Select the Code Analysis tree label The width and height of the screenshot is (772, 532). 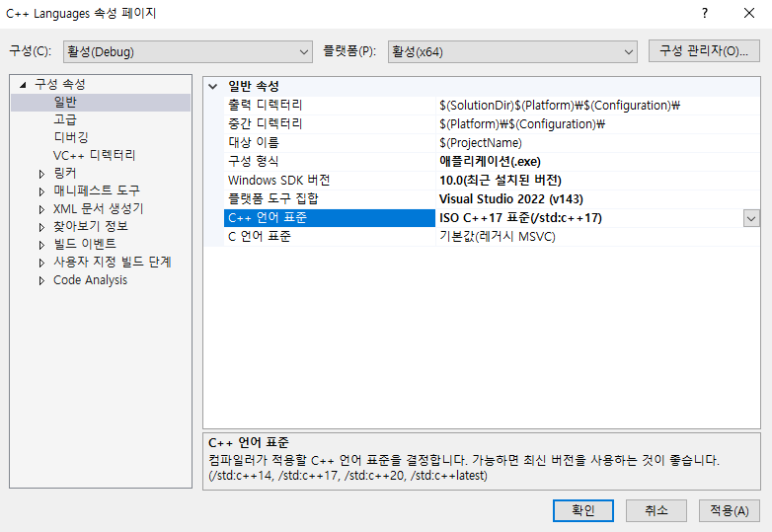91,280
